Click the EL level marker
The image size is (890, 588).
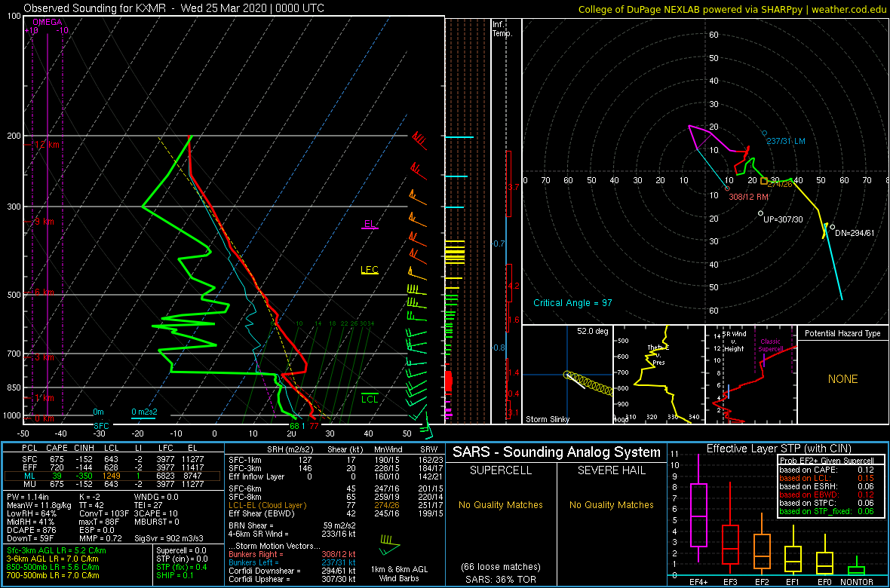[370, 224]
